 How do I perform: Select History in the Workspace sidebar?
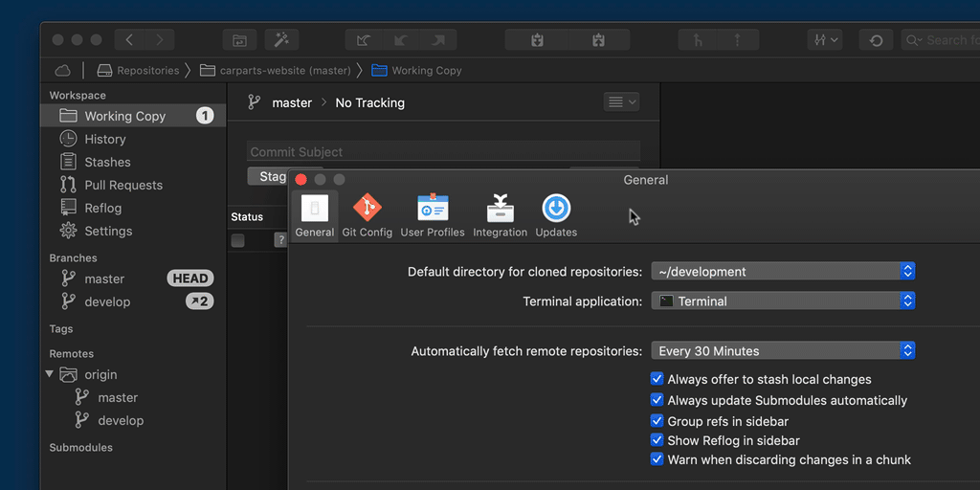[x=104, y=139]
